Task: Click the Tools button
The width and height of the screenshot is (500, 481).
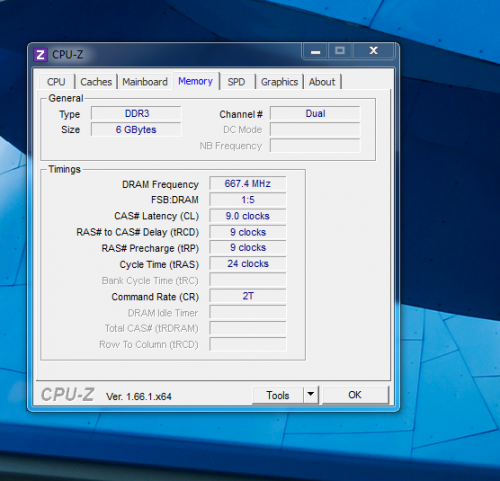Action: pyautogui.click(x=278, y=395)
